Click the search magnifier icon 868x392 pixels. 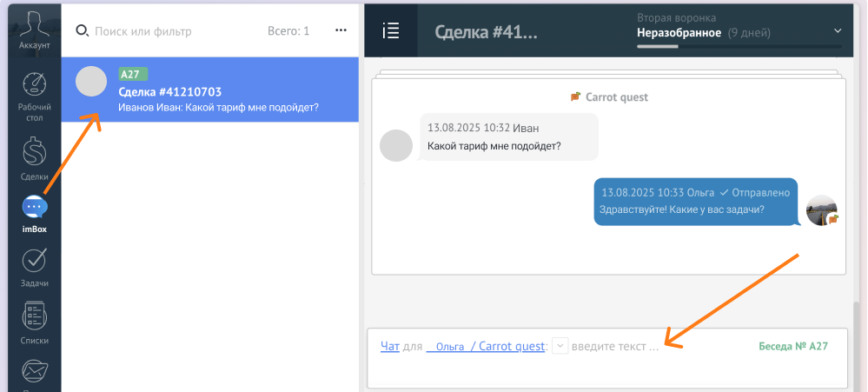tap(82, 31)
